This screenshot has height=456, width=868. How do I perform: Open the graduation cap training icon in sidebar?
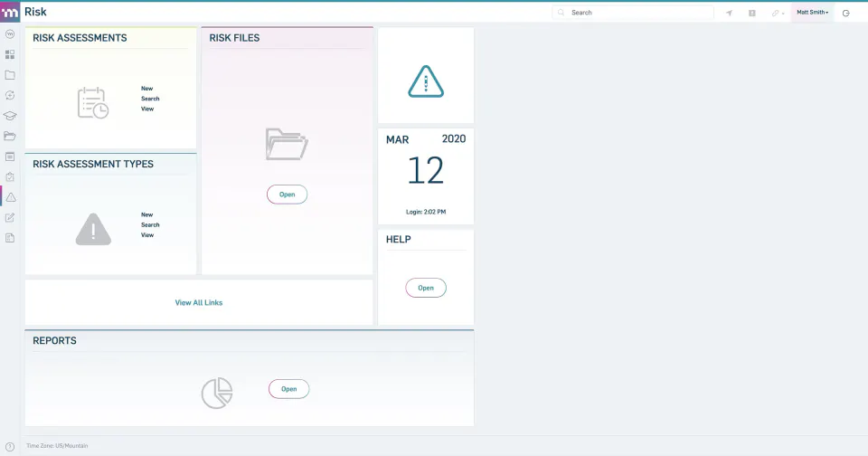click(10, 116)
